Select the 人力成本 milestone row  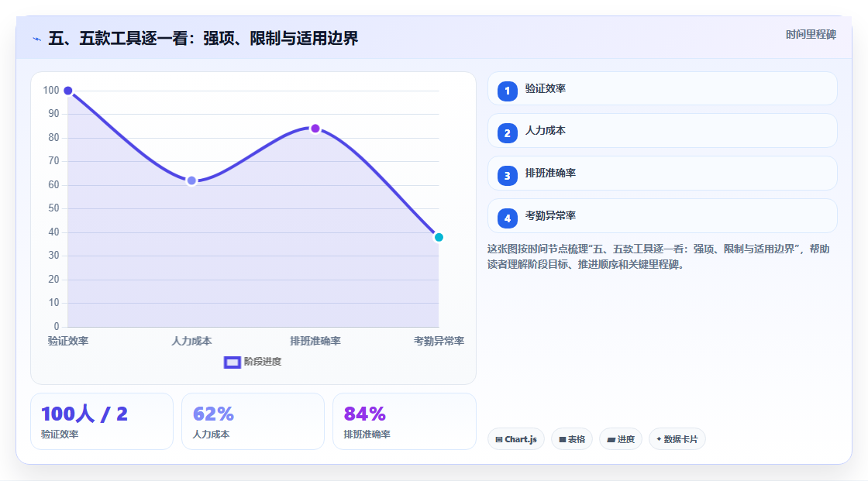pos(662,131)
